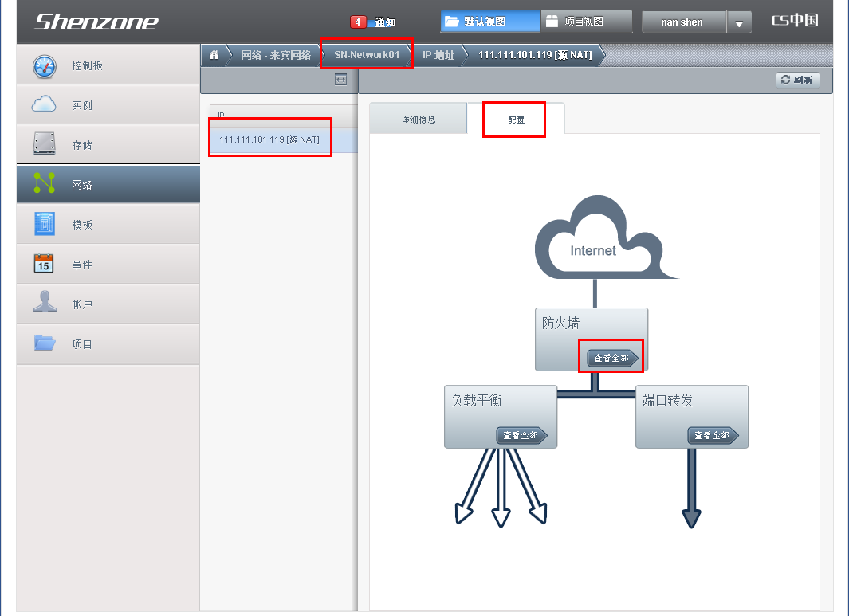This screenshot has height=616, width=849.
Task: Click the SN-Network01 breadcrumb
Action: coord(367,55)
